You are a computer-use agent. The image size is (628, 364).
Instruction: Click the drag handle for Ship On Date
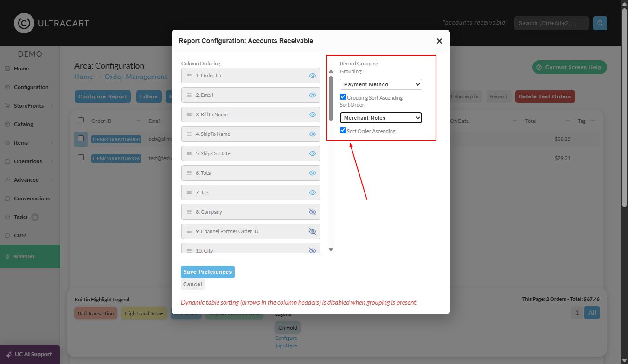click(189, 153)
